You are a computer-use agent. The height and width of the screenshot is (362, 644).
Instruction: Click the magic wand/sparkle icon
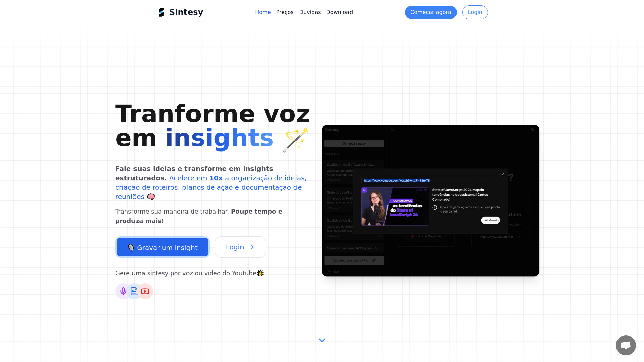point(294,139)
